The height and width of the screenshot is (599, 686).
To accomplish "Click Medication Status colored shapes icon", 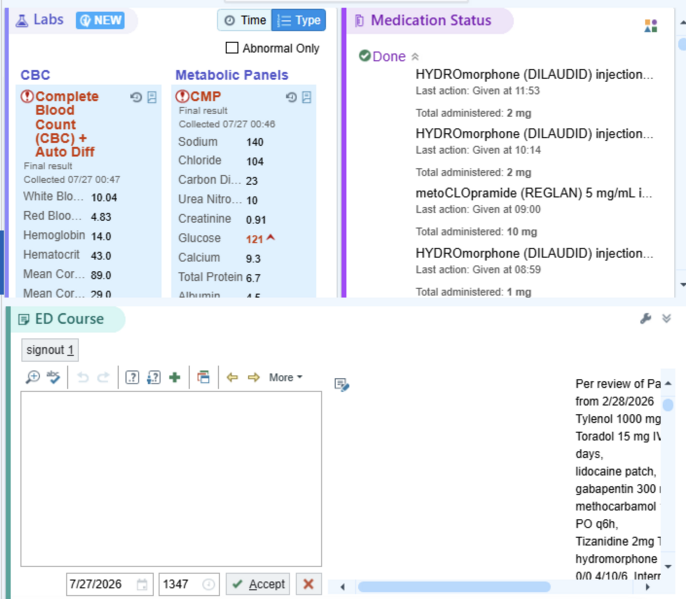I will (x=651, y=26).
